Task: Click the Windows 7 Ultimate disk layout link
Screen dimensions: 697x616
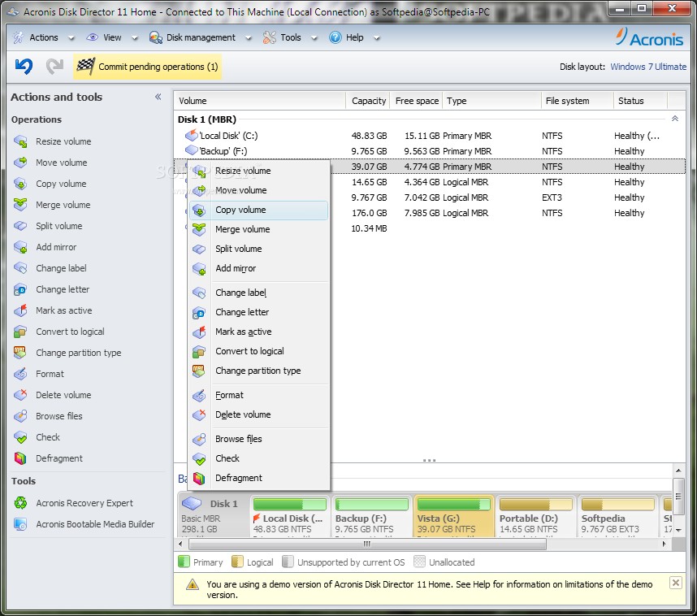Action: coord(647,67)
